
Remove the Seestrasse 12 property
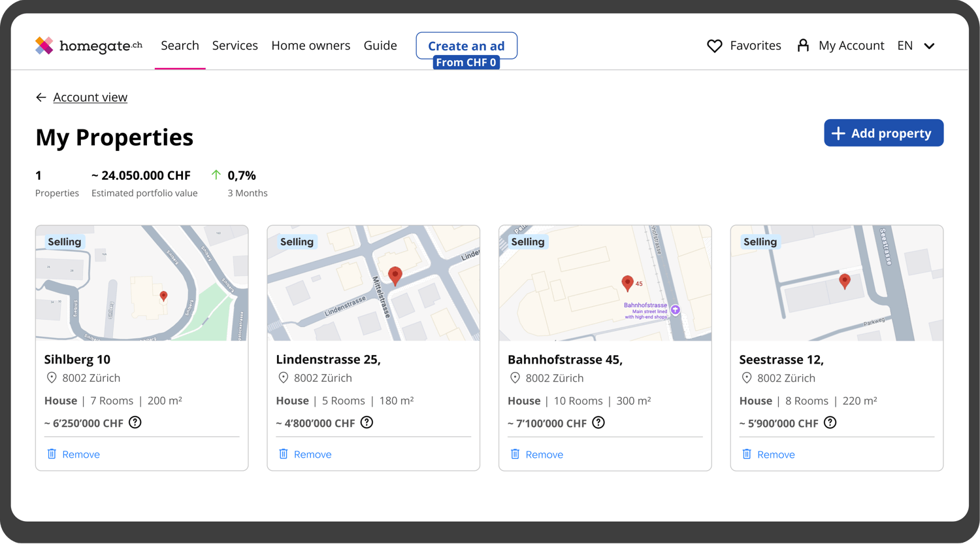click(776, 454)
